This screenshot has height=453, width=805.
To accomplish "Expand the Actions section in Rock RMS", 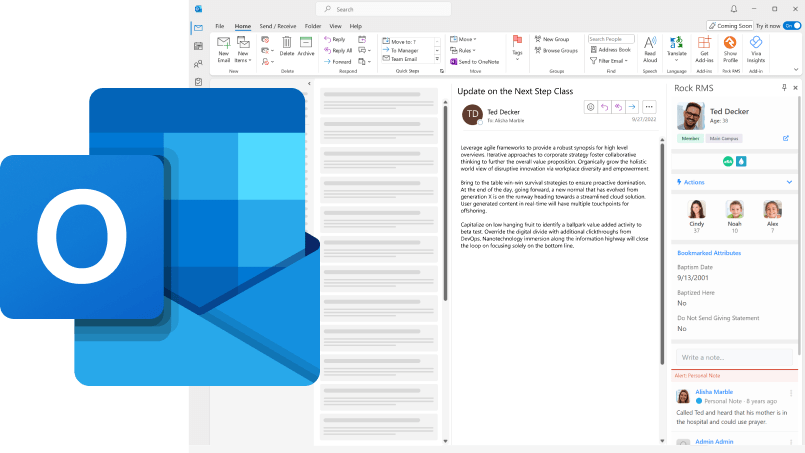I will (734, 182).
